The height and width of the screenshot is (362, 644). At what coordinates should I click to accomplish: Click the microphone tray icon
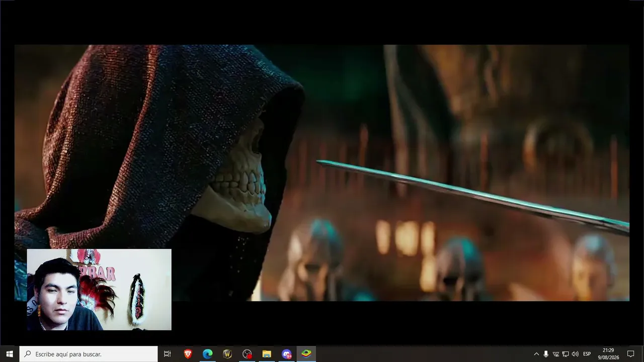[x=546, y=354]
